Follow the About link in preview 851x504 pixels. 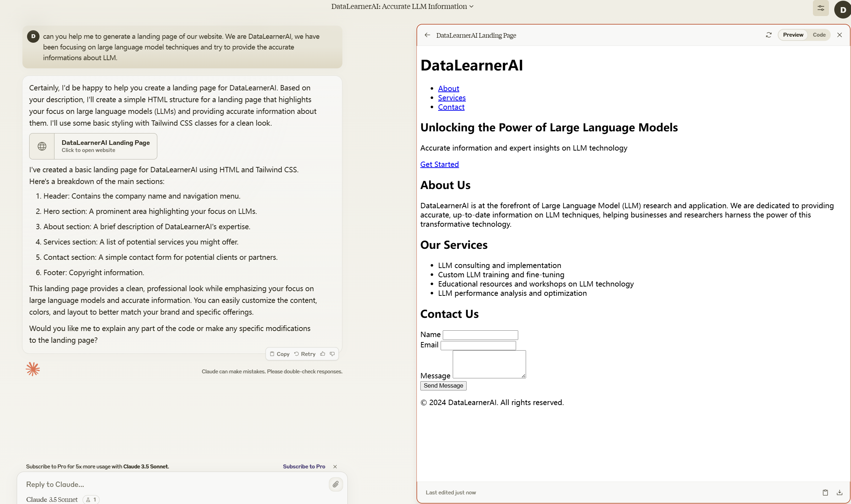448,88
